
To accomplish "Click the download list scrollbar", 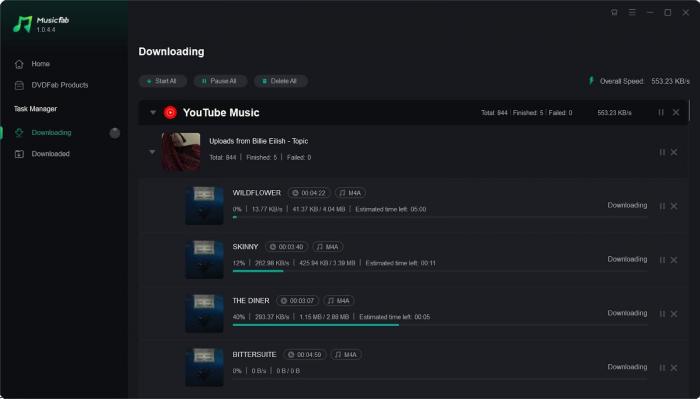I will 690,109.
